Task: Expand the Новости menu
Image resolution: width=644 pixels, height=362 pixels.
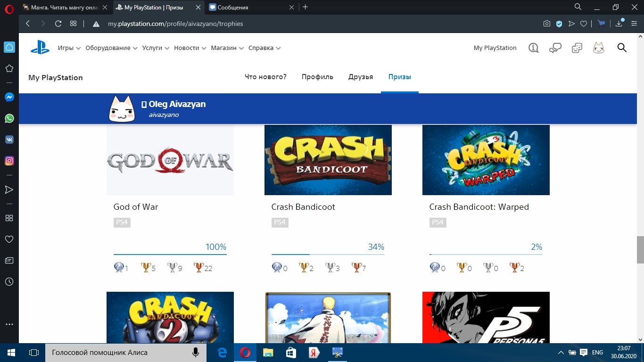Action: (x=190, y=48)
